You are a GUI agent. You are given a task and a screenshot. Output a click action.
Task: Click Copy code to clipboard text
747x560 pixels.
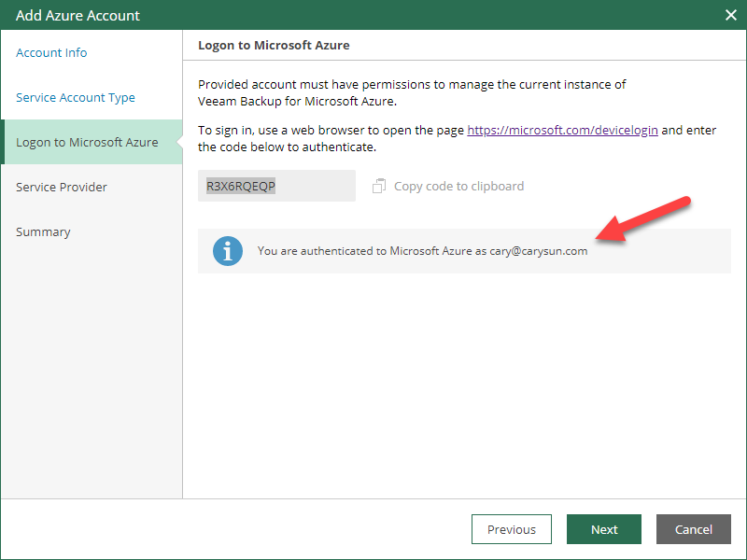click(458, 186)
